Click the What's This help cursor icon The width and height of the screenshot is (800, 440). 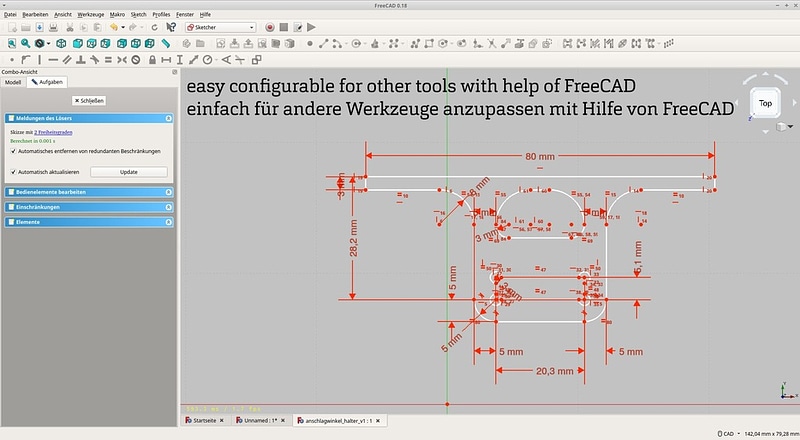pyautogui.click(x=171, y=27)
